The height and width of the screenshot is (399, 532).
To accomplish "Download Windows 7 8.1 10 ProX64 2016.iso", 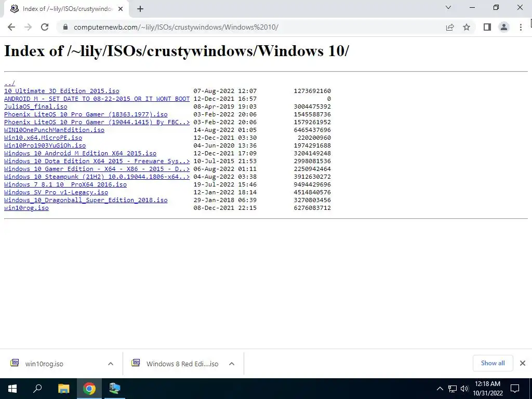I will click(65, 184).
